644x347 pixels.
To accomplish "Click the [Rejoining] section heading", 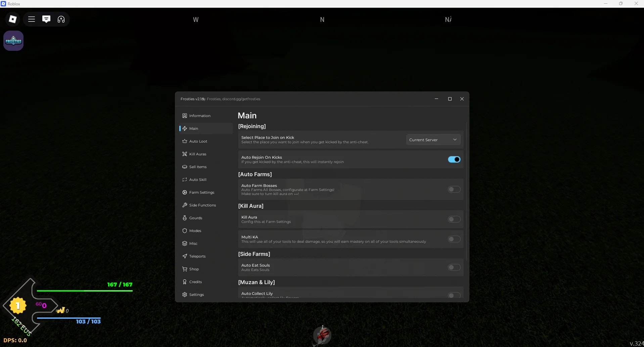I will pos(252,126).
